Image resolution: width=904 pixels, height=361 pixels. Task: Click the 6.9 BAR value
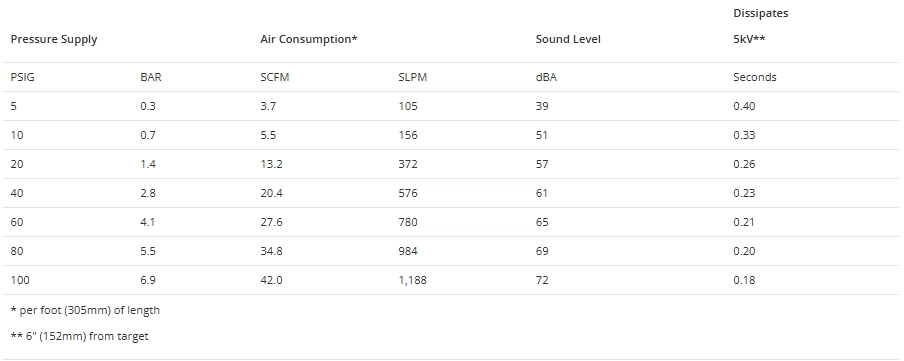(x=148, y=280)
